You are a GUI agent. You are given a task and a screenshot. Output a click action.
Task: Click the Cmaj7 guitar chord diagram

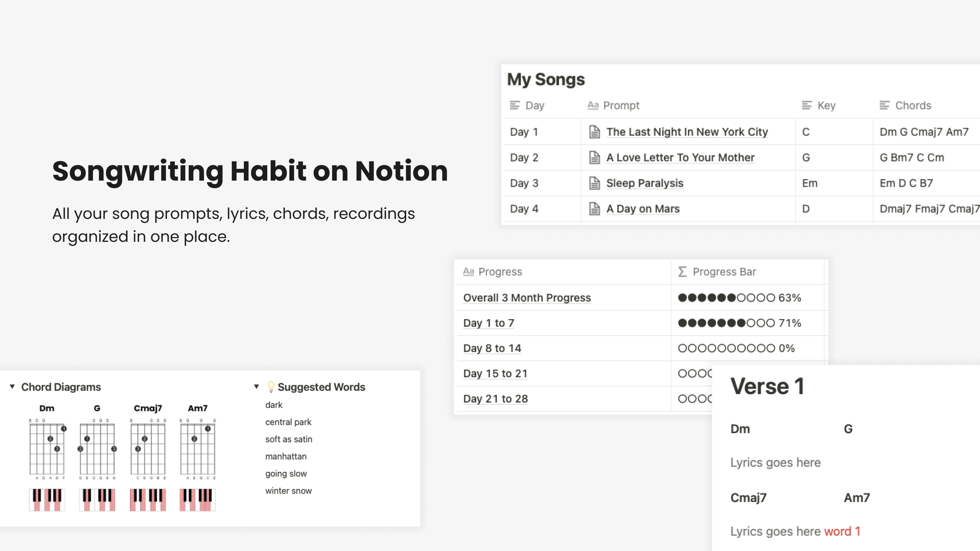pyautogui.click(x=148, y=449)
